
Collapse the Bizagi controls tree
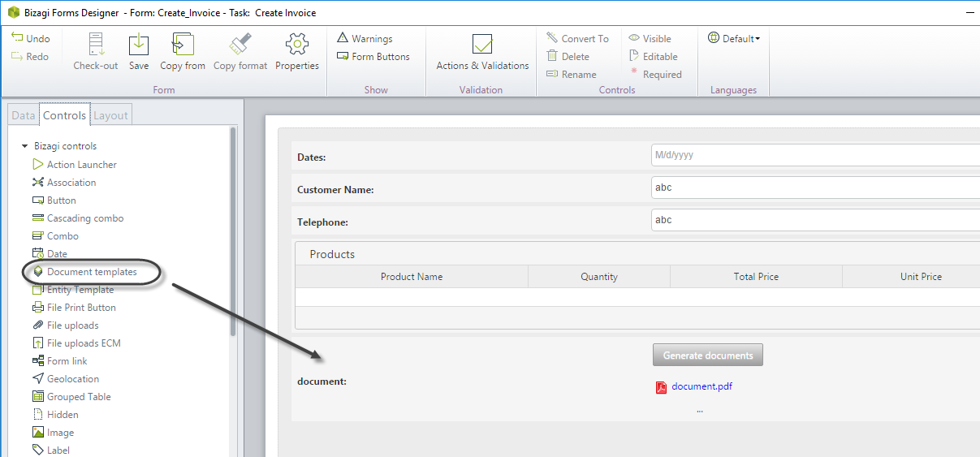[x=24, y=146]
